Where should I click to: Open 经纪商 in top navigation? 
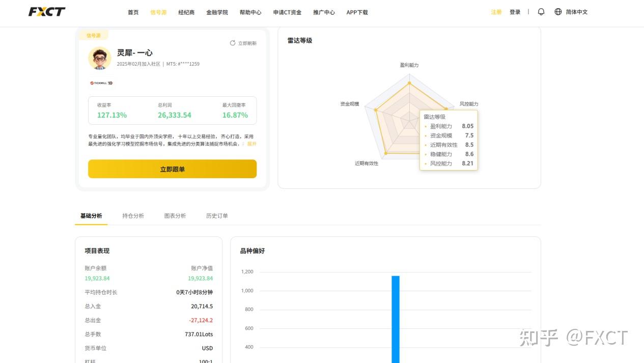click(186, 12)
